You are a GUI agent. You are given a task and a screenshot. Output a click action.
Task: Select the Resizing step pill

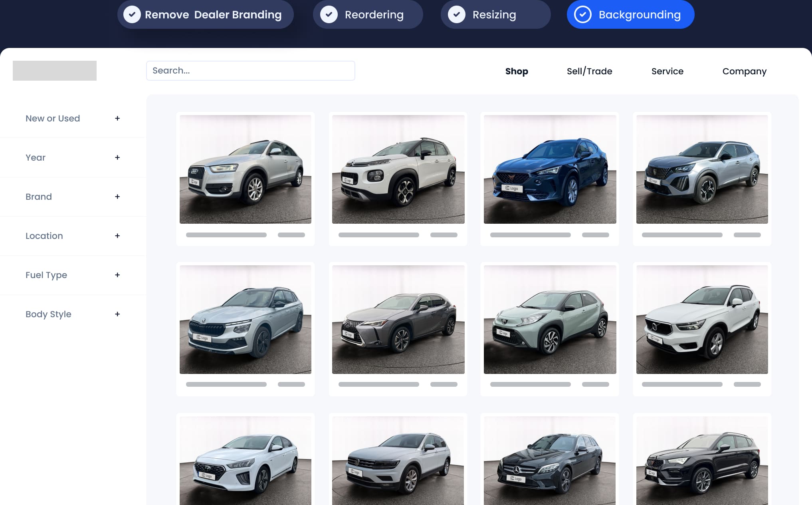point(495,14)
